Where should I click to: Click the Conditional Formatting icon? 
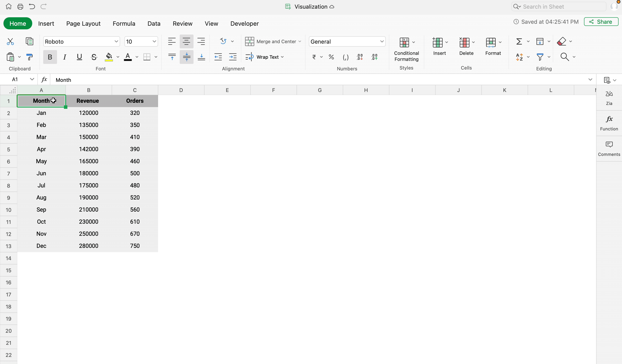[x=404, y=42]
